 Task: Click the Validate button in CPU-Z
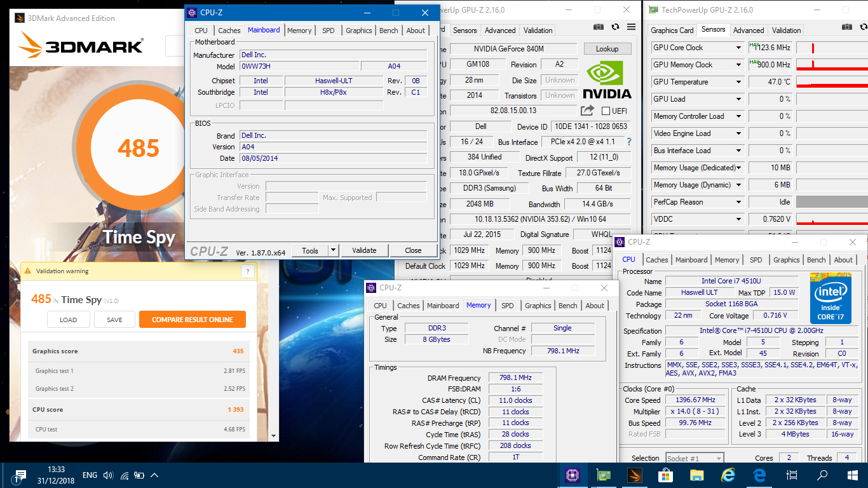364,250
